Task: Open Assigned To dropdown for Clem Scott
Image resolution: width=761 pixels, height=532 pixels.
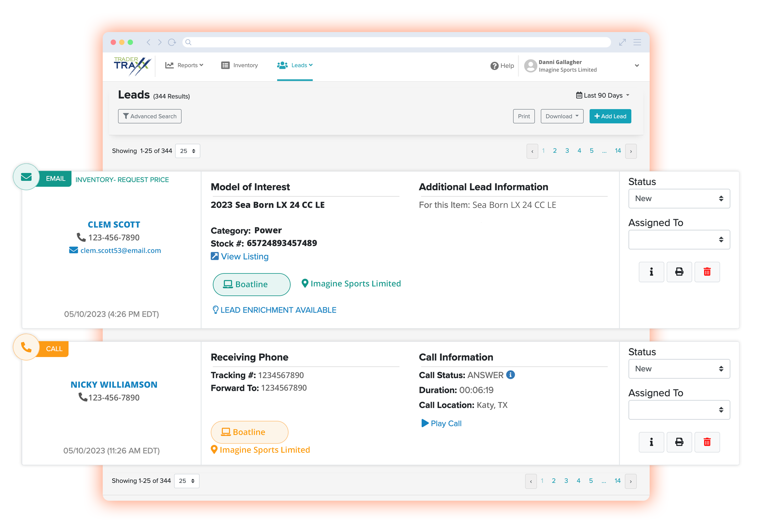Action: 679,240
